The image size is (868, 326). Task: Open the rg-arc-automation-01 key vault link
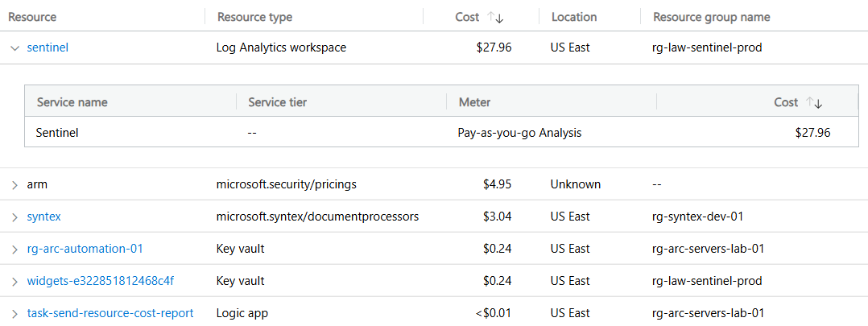point(85,249)
